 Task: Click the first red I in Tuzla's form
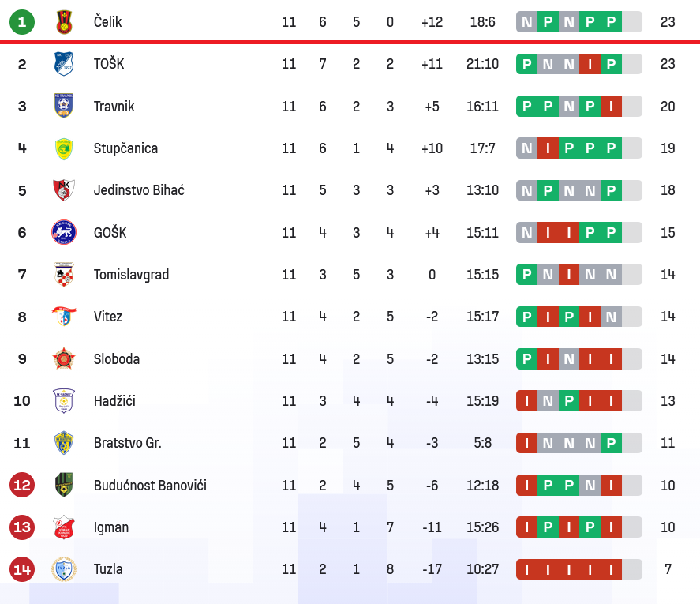pyautogui.click(x=526, y=569)
